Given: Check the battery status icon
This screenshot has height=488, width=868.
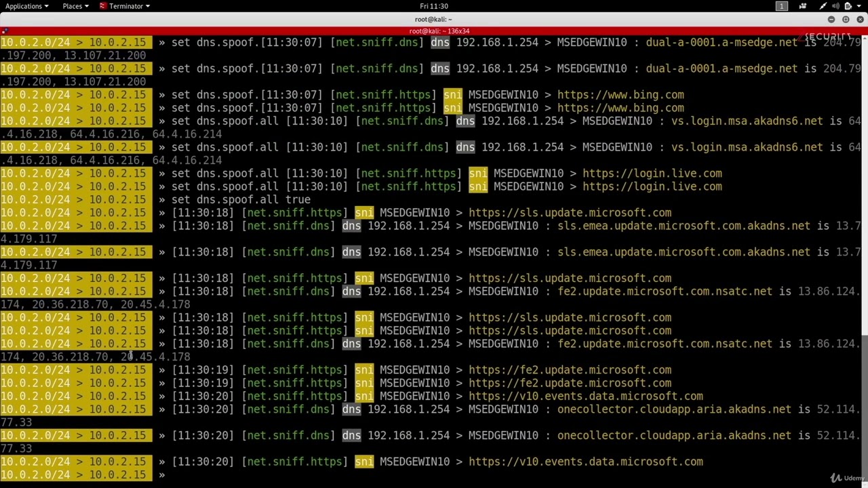Looking at the screenshot, I should click(847, 6).
